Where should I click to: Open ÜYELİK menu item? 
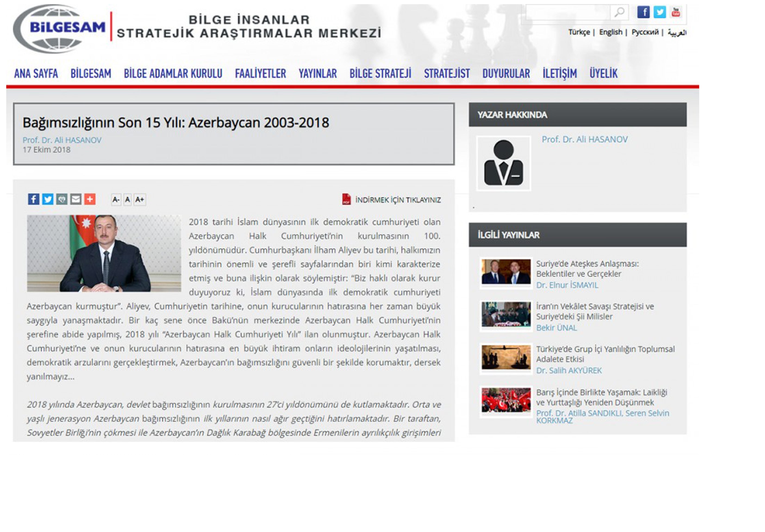pos(603,73)
